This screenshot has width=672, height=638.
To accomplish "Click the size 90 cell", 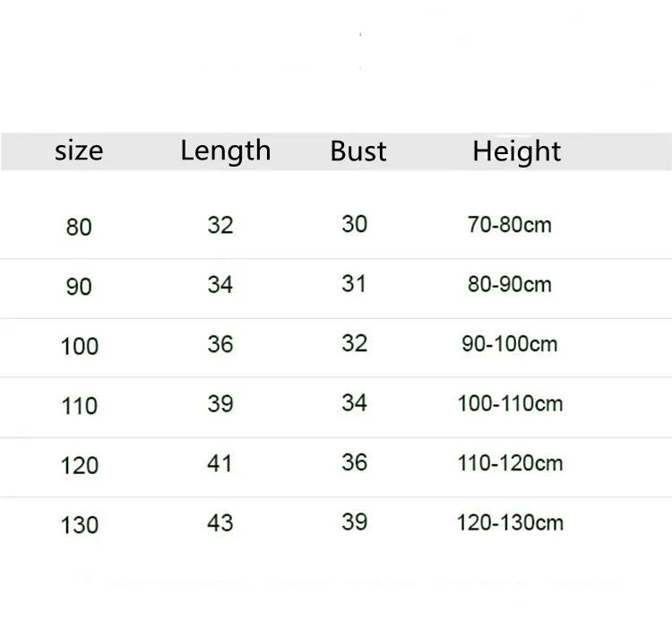I will pyautogui.click(x=79, y=287).
